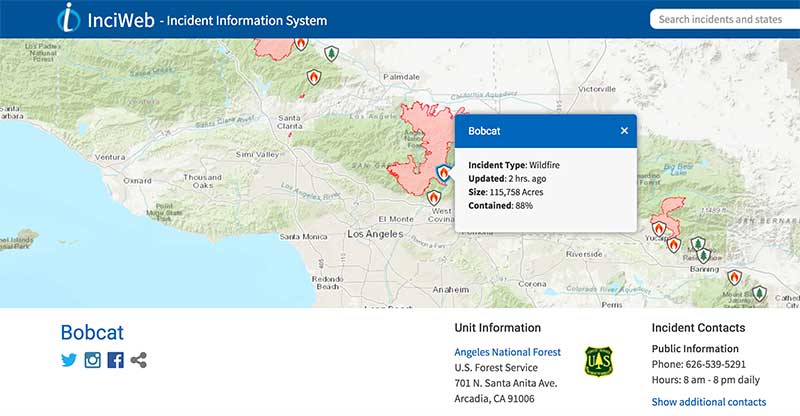Click the Bobcat popup header title
800x416 pixels.
point(484,131)
